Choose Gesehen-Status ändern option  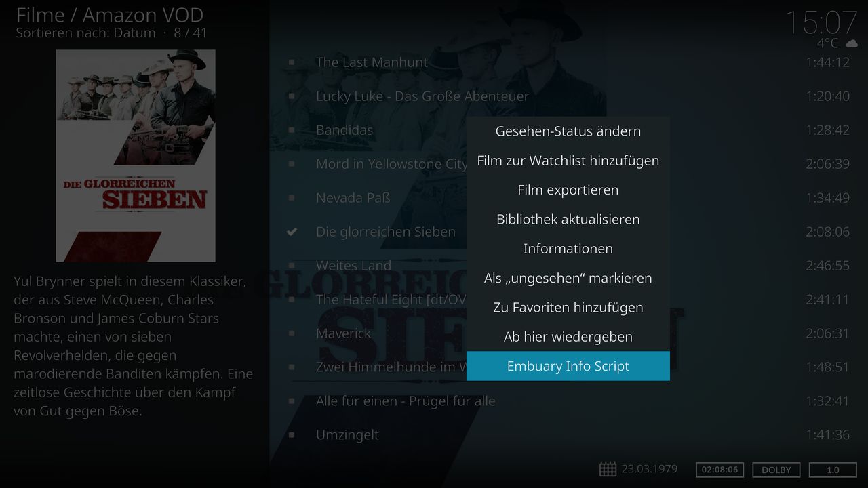(568, 131)
